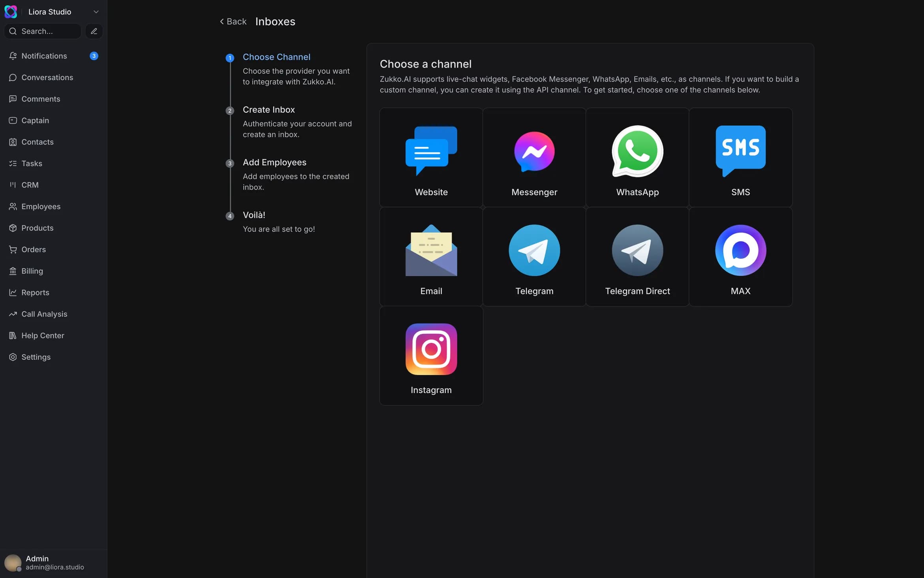Pick the gray Telegram Direct icon

[637, 250]
